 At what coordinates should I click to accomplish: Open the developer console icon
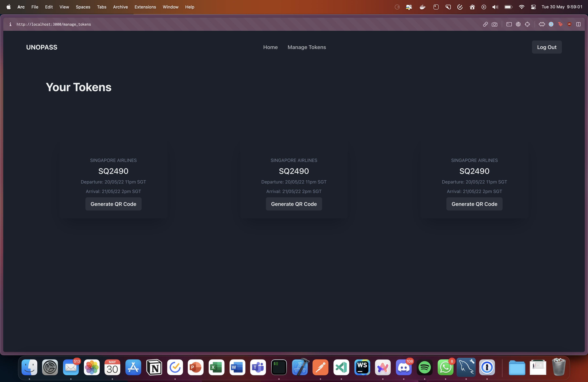509,24
